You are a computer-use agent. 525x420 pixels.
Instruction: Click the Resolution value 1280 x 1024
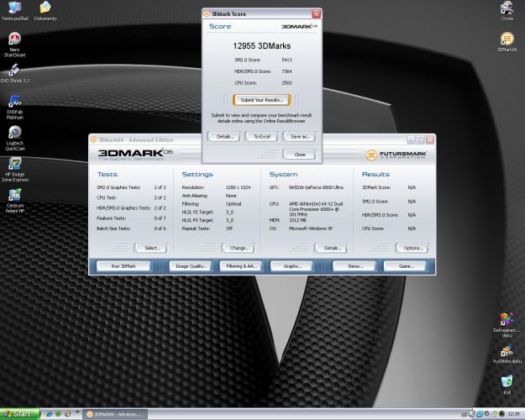coord(238,187)
